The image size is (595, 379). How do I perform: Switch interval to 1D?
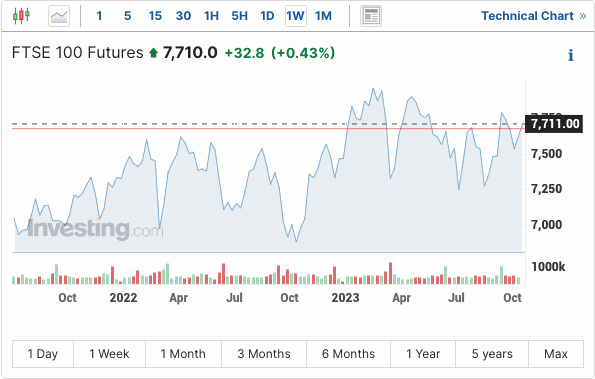point(267,16)
